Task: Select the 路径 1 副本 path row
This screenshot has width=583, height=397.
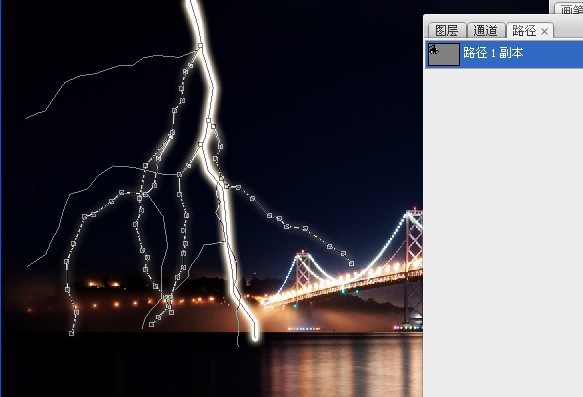Action: click(x=504, y=54)
